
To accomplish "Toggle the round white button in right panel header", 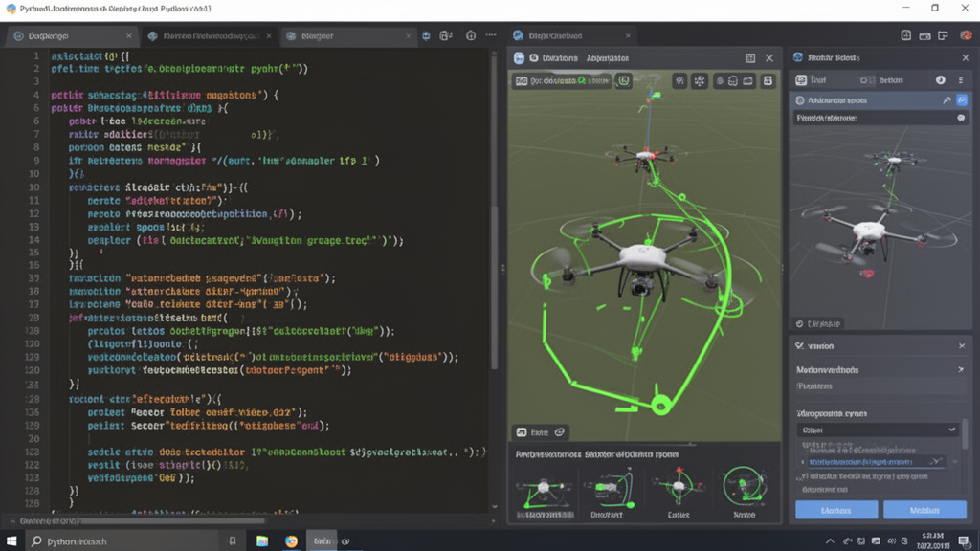I will click(x=940, y=81).
